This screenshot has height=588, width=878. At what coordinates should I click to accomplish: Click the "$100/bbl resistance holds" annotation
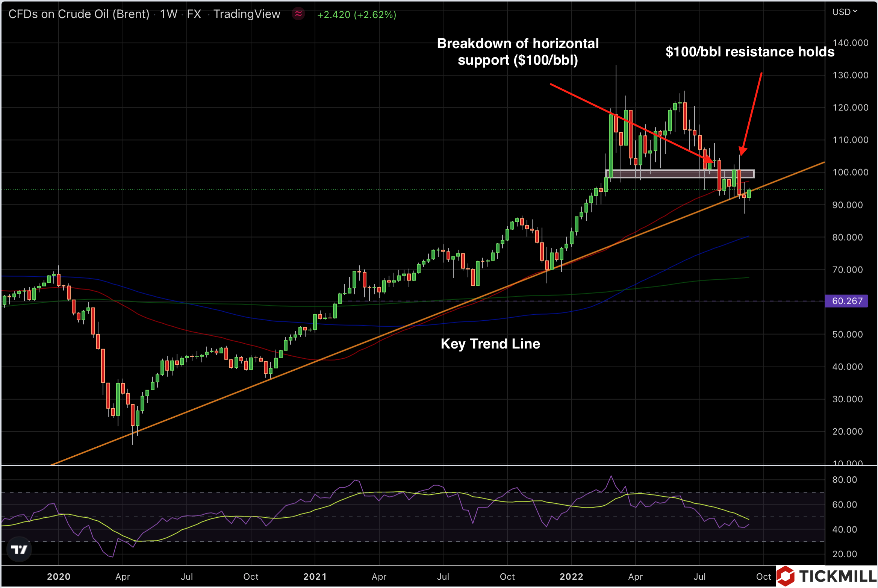(x=749, y=52)
